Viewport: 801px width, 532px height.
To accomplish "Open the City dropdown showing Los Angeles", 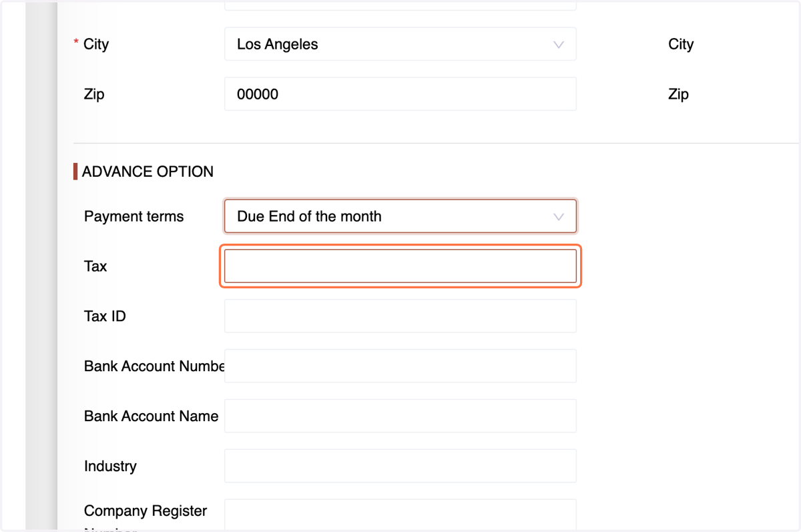I will pos(400,45).
